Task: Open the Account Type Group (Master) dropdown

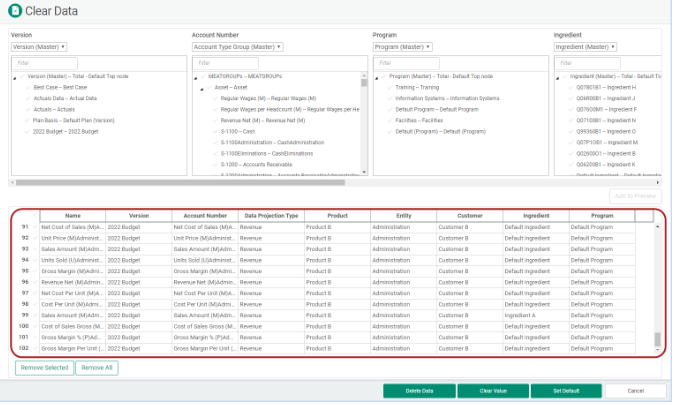Action: point(237,47)
